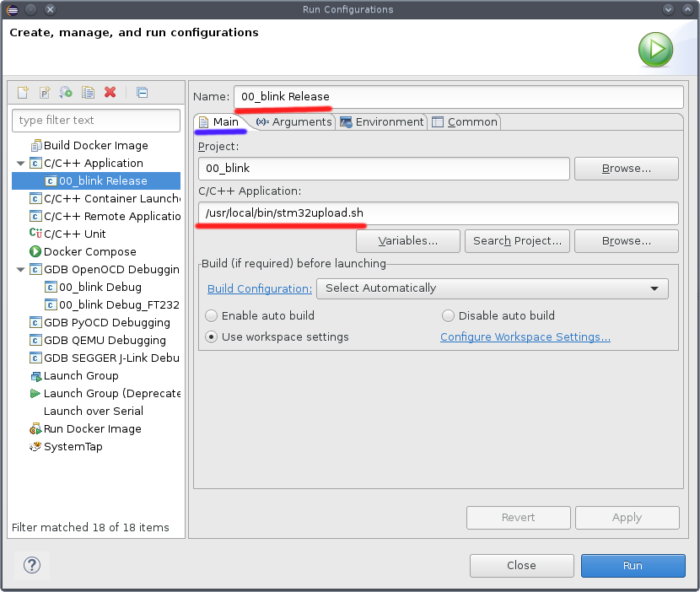Open Configure Workspace Settings link
700x592 pixels.
(525, 336)
